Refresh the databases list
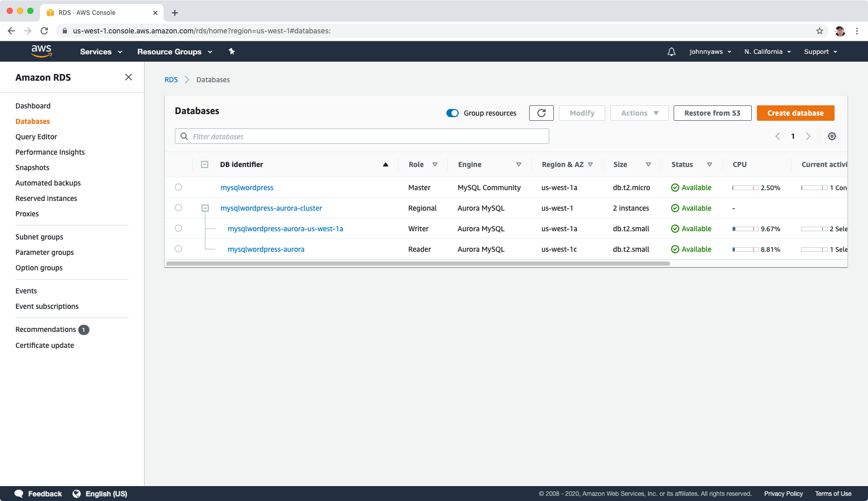Image resolution: width=868 pixels, height=501 pixels. click(x=541, y=113)
